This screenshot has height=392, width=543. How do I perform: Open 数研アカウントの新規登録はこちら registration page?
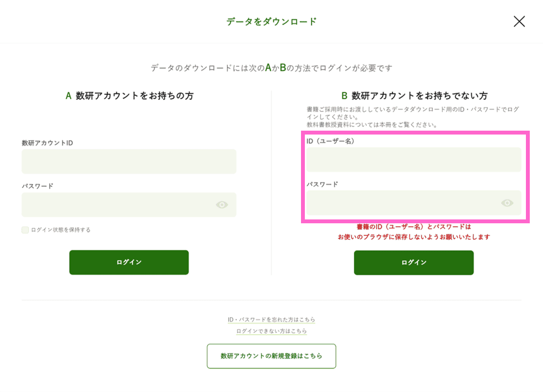coord(271,356)
